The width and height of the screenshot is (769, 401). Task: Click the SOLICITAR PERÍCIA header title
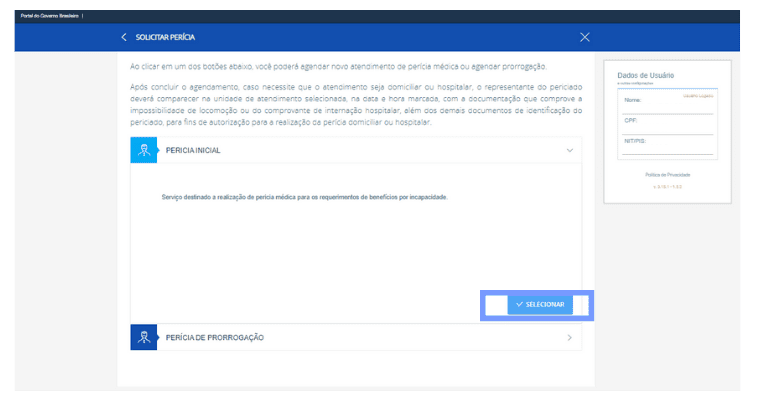165,37
